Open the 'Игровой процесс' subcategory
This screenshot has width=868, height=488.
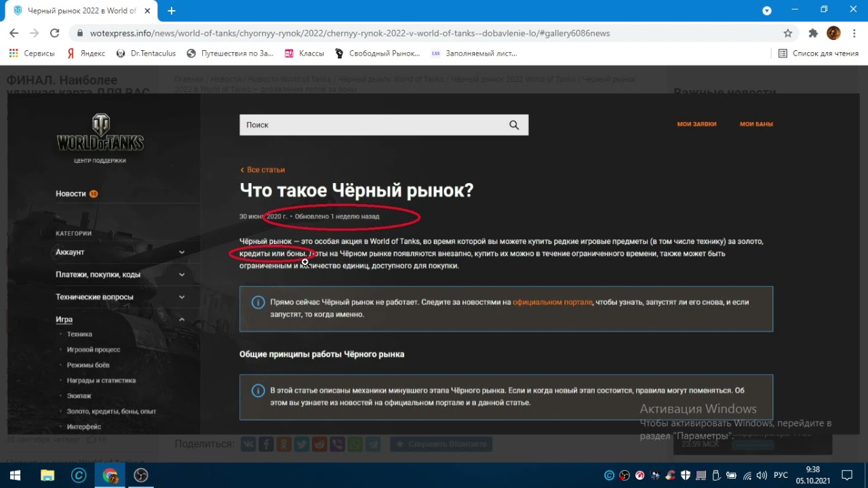(x=94, y=350)
